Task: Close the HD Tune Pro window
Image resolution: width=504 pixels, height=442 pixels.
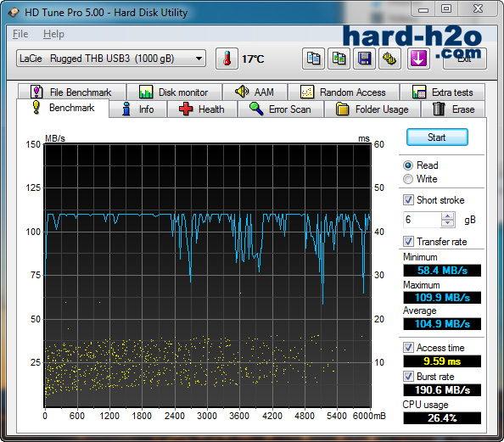Action: [478, 9]
